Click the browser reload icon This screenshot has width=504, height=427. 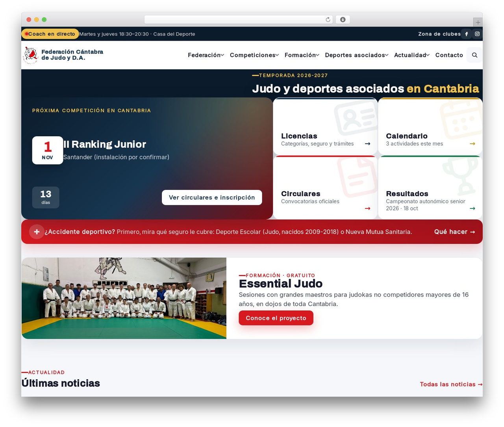[x=328, y=20]
